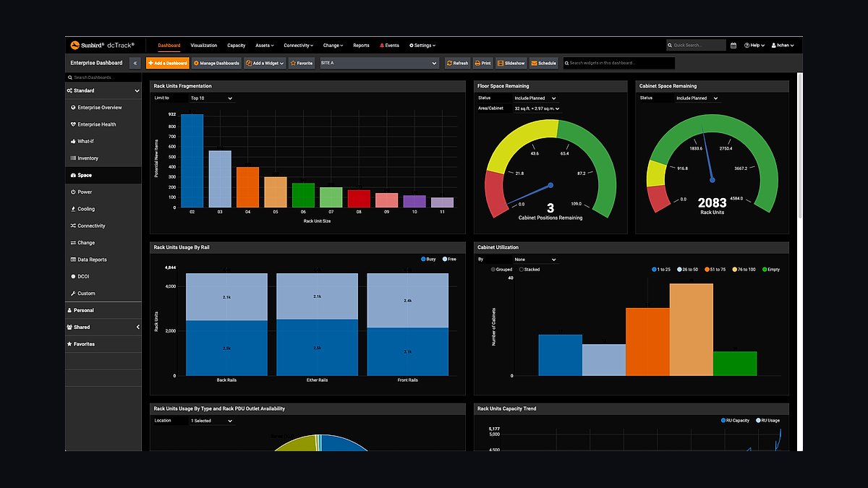The image size is (868, 488).
Task: Select the Stacked radio option
Action: [x=530, y=270]
